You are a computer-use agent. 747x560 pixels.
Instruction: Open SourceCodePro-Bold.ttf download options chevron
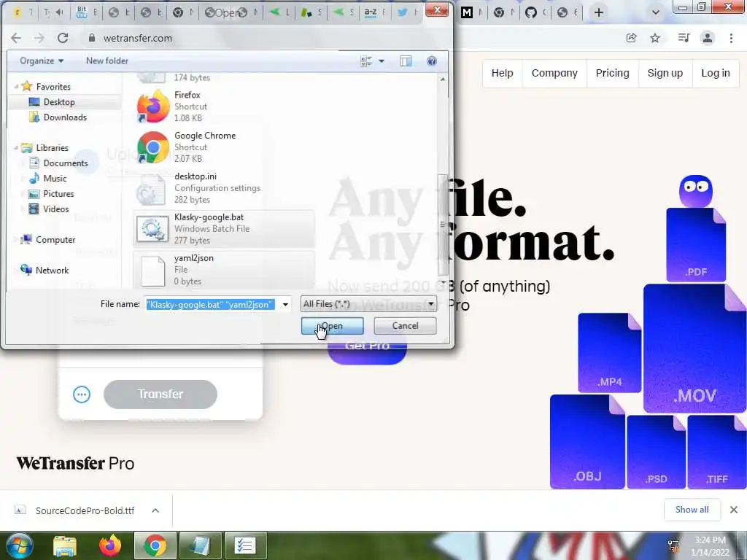pos(155,510)
